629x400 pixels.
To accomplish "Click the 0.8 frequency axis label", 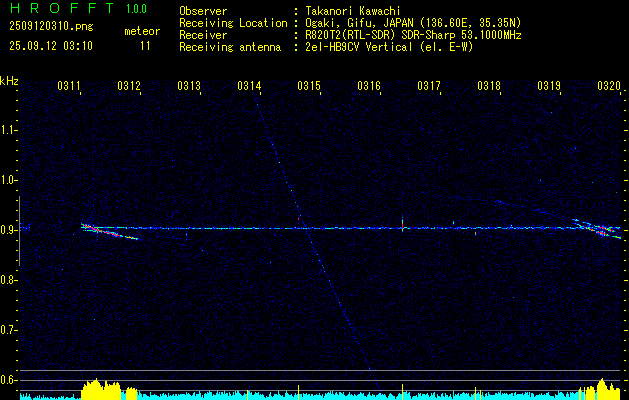I will pos(7,280).
